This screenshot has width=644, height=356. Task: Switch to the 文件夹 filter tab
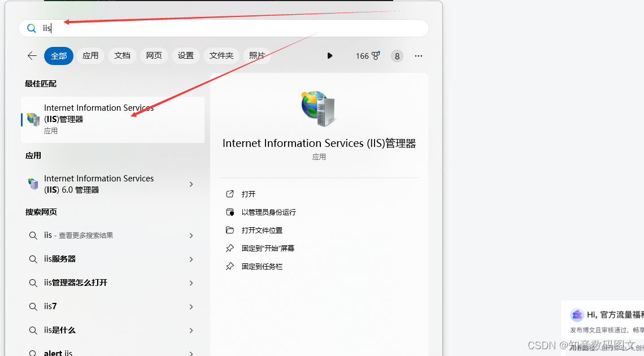[x=221, y=56]
